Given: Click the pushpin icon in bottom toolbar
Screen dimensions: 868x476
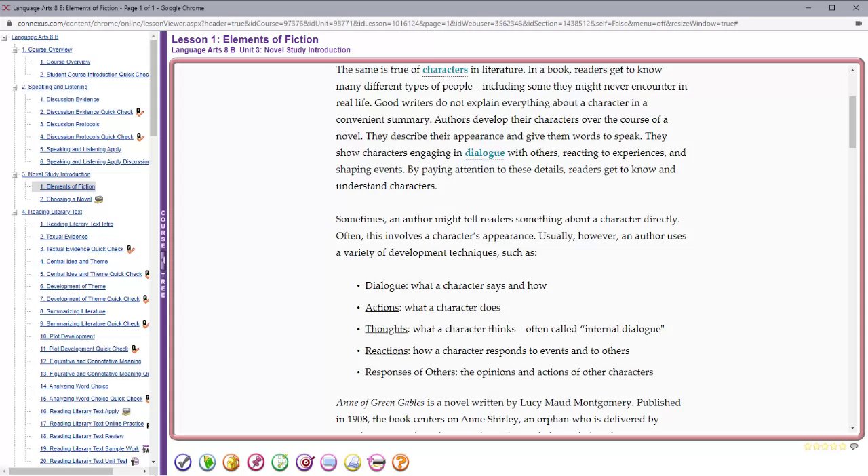Looking at the screenshot, I should tap(256, 462).
